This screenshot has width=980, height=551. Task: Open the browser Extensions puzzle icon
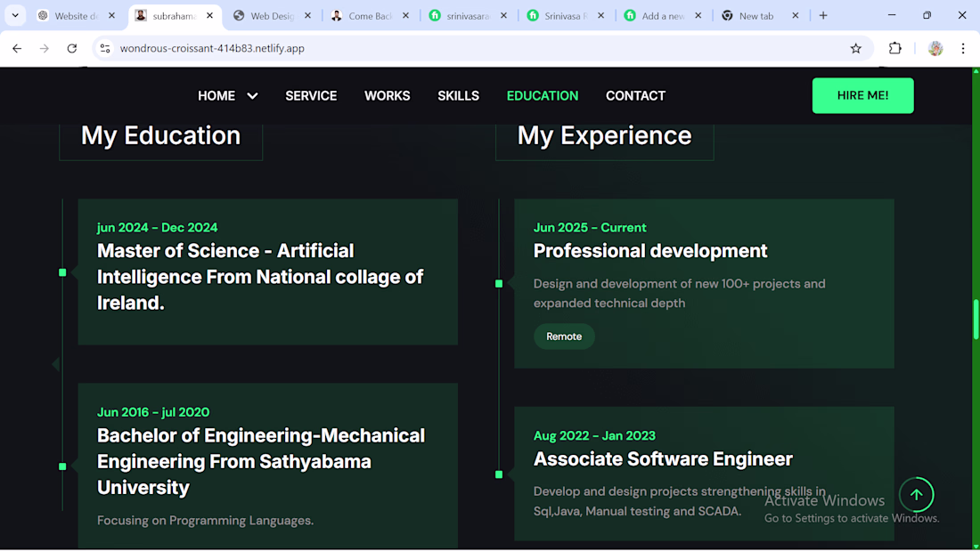tap(895, 48)
